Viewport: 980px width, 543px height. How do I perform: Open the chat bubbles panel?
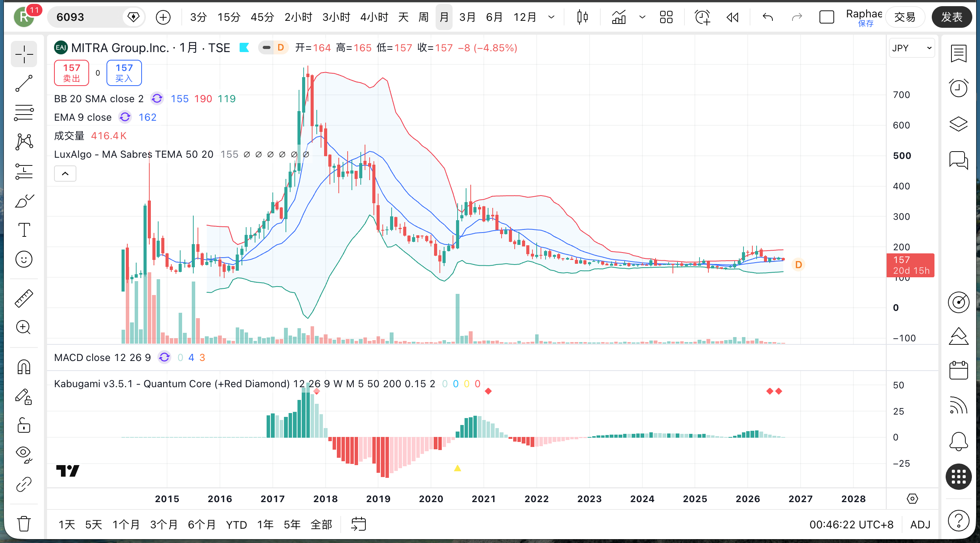(958, 160)
